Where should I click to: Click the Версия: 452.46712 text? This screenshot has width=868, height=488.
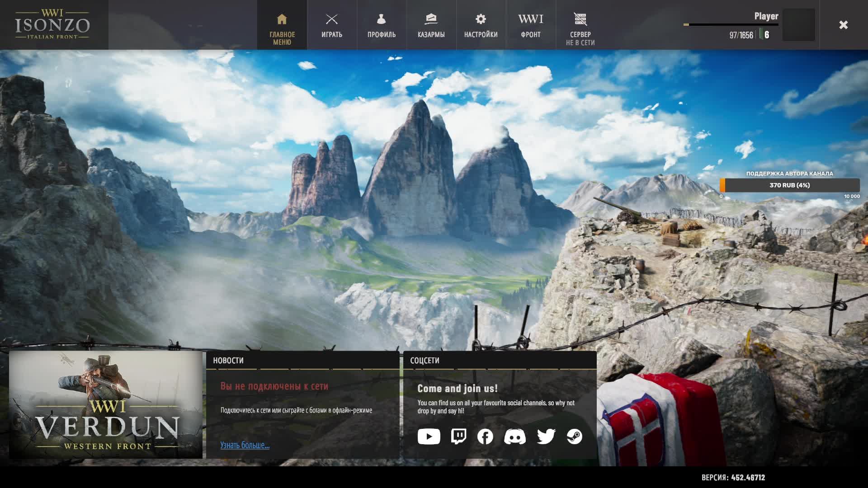tap(733, 478)
